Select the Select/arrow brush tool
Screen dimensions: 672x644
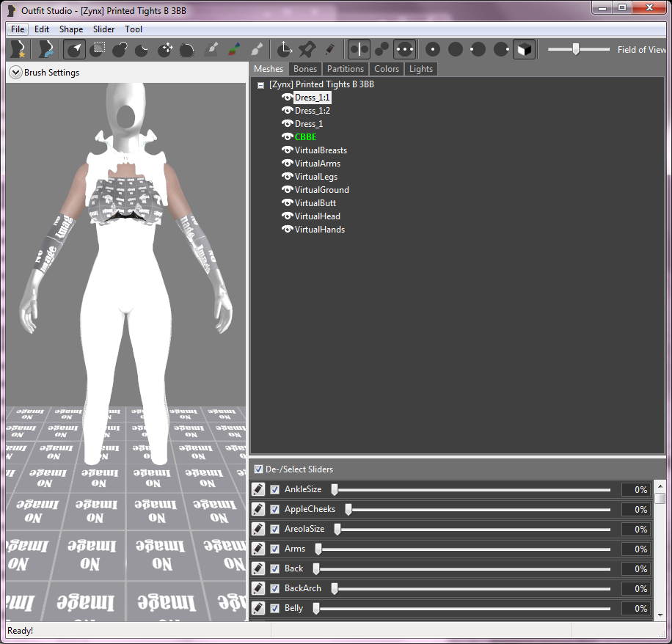pyautogui.click(x=74, y=49)
